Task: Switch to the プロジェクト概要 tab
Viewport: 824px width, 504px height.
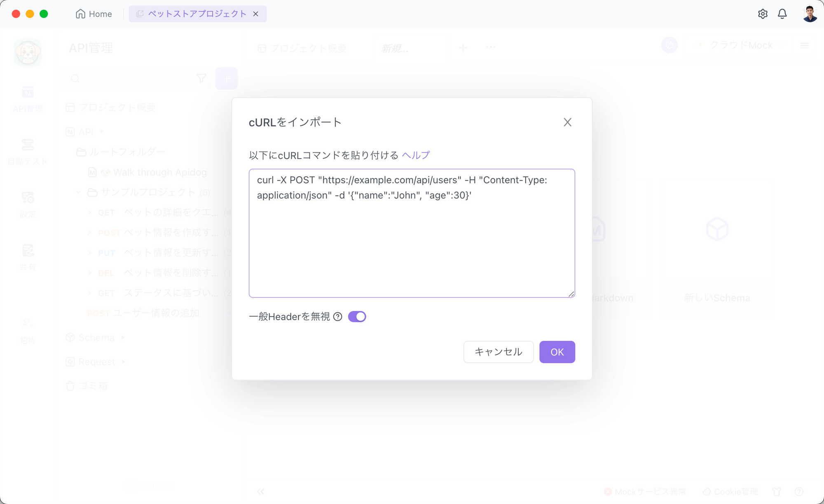Action: click(x=302, y=48)
